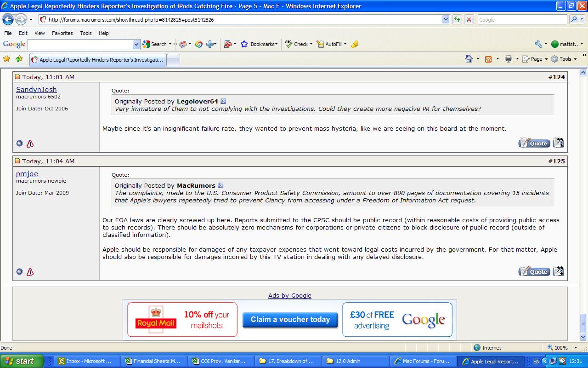
Task: Click the Google Toolbar search input
Action: tap(80, 44)
